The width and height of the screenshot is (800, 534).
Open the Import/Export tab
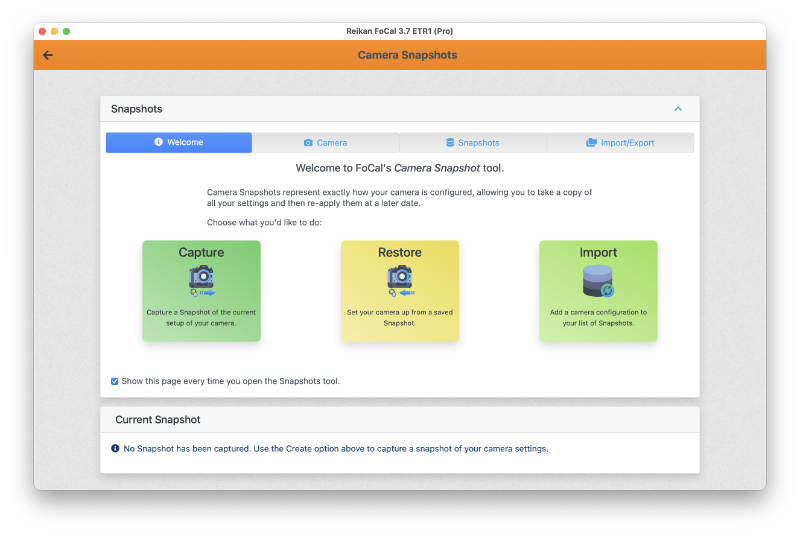point(620,143)
